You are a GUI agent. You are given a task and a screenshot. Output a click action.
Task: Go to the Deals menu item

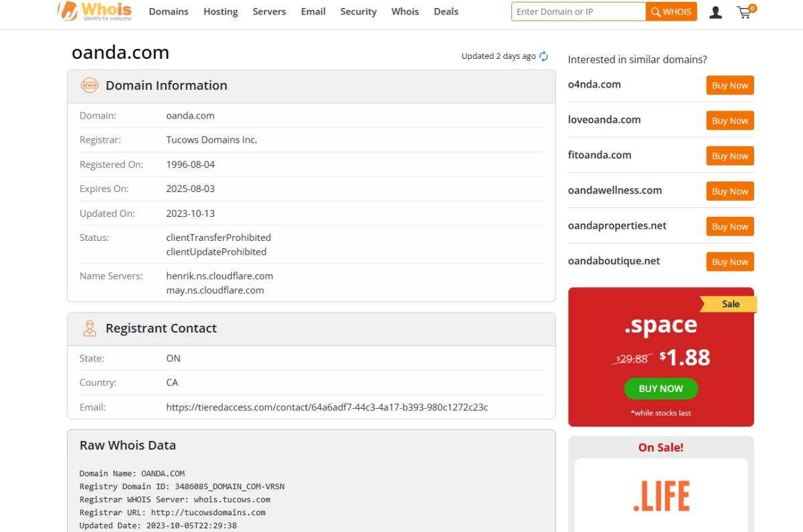446,11
